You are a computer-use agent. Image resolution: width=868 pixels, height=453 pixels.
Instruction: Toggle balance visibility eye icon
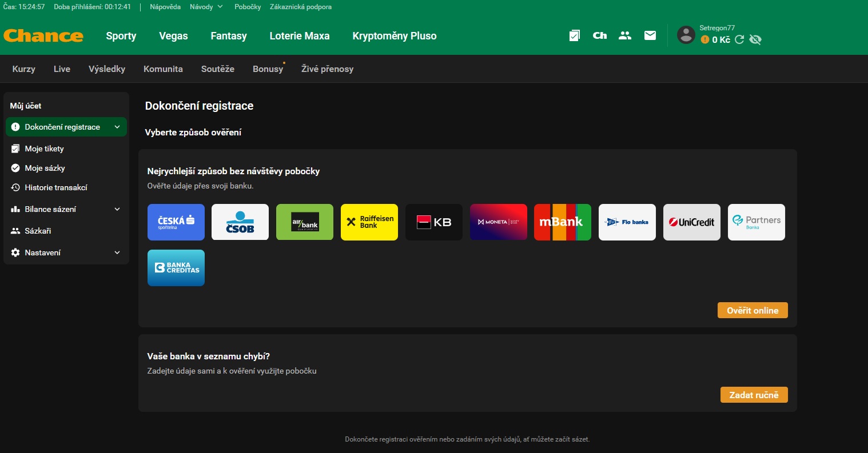click(755, 39)
